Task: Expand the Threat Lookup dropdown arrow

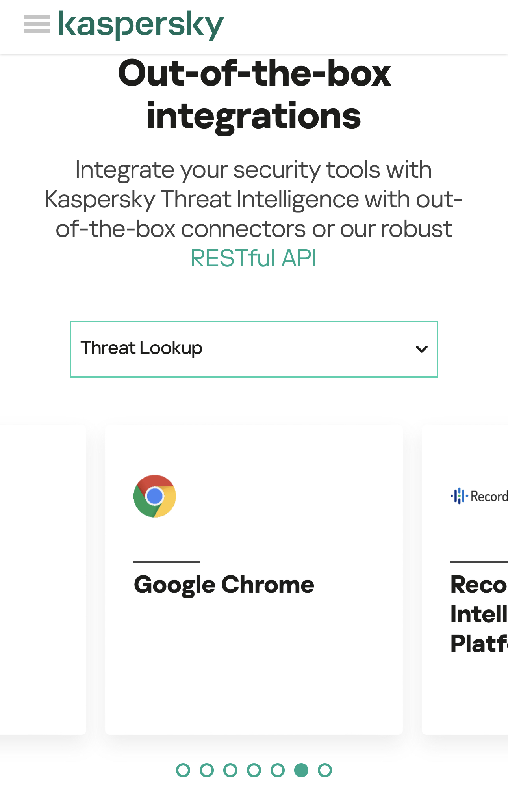Action: point(421,349)
